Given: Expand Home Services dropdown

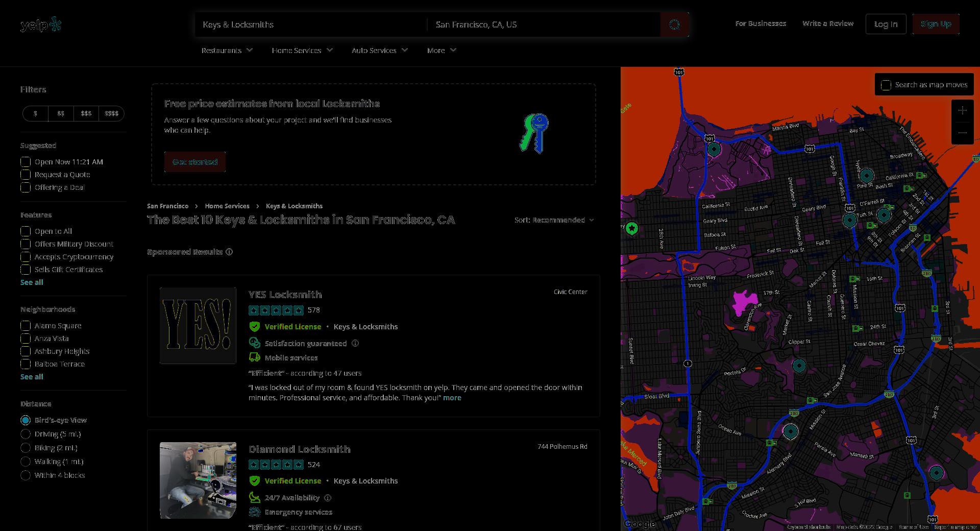Looking at the screenshot, I should click(x=302, y=50).
